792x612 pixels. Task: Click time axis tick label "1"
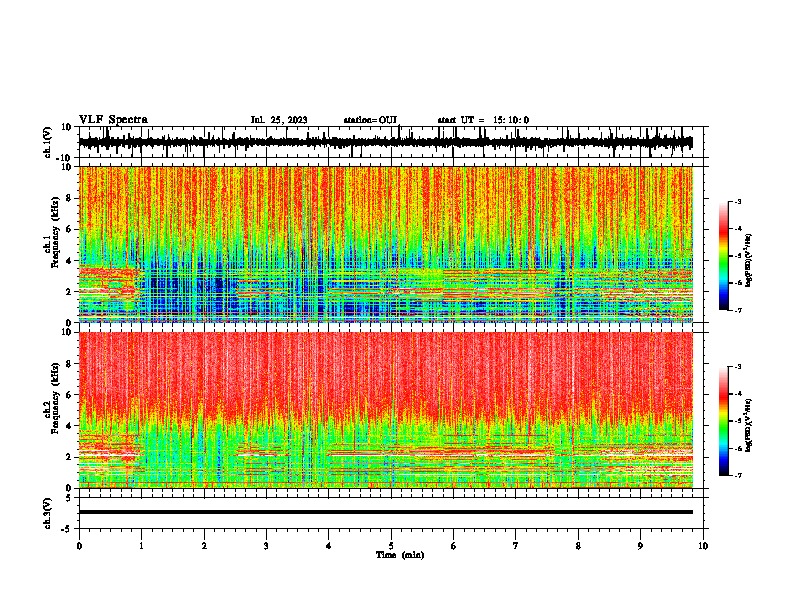[x=142, y=546]
